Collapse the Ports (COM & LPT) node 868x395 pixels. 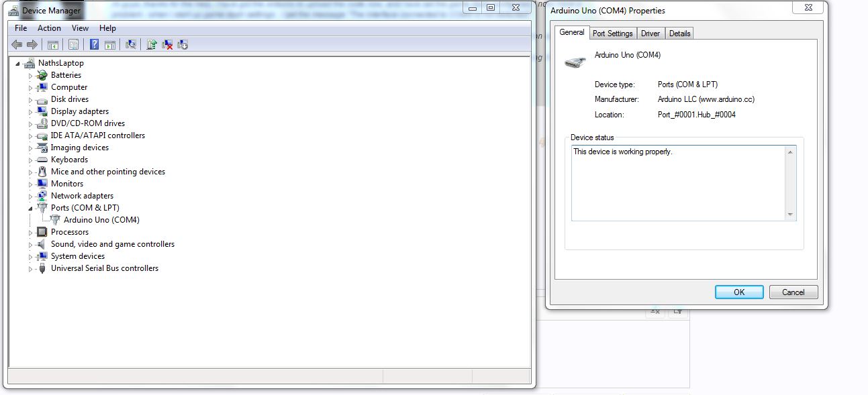(30, 208)
